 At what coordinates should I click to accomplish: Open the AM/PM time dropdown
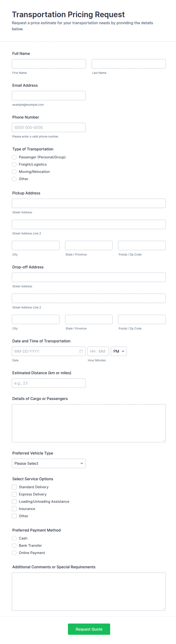pyautogui.click(x=119, y=351)
